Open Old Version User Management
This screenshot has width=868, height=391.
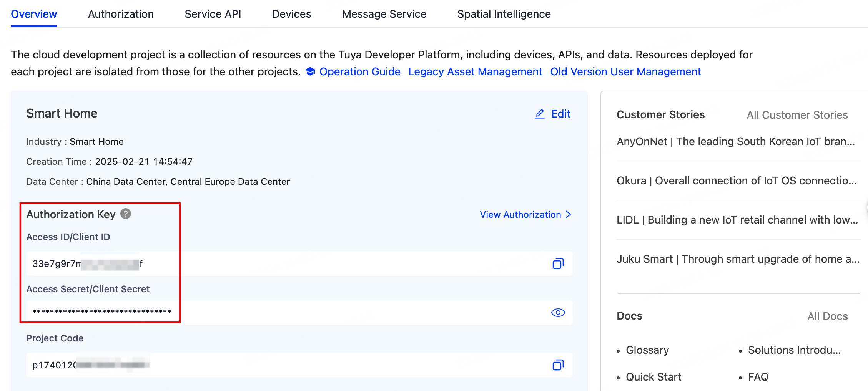625,71
